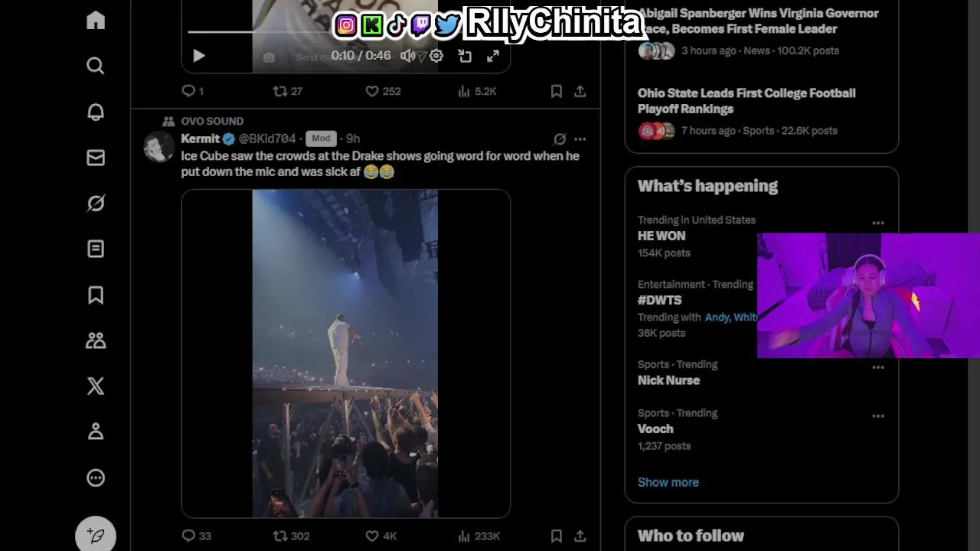Open the OVO SOUND community link
Image resolution: width=980 pixels, height=551 pixels.
(x=212, y=121)
